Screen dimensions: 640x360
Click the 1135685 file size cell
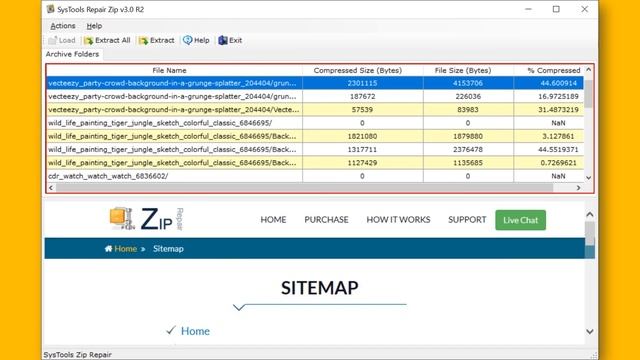pyautogui.click(x=468, y=162)
